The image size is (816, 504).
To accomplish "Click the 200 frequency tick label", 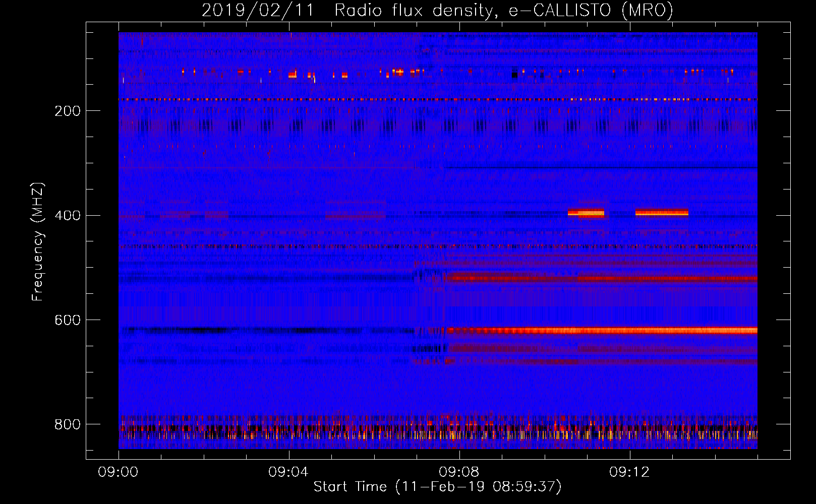I will (68, 111).
